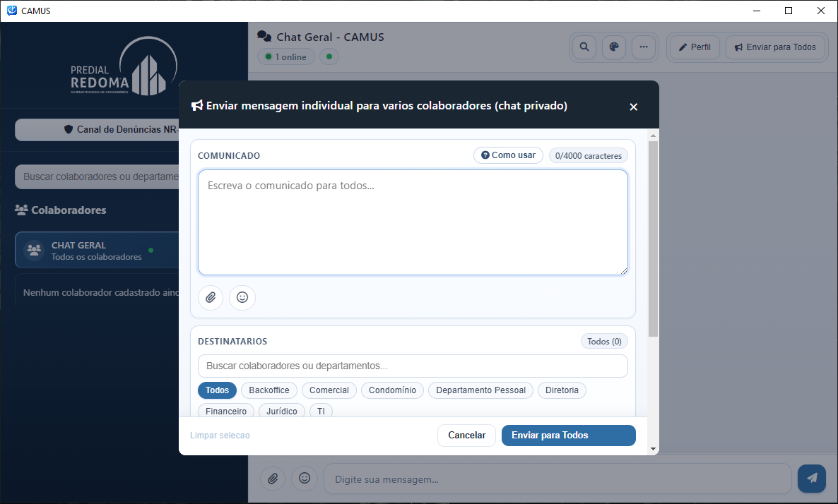Click the 0/4000 caracteres counter

click(x=589, y=155)
